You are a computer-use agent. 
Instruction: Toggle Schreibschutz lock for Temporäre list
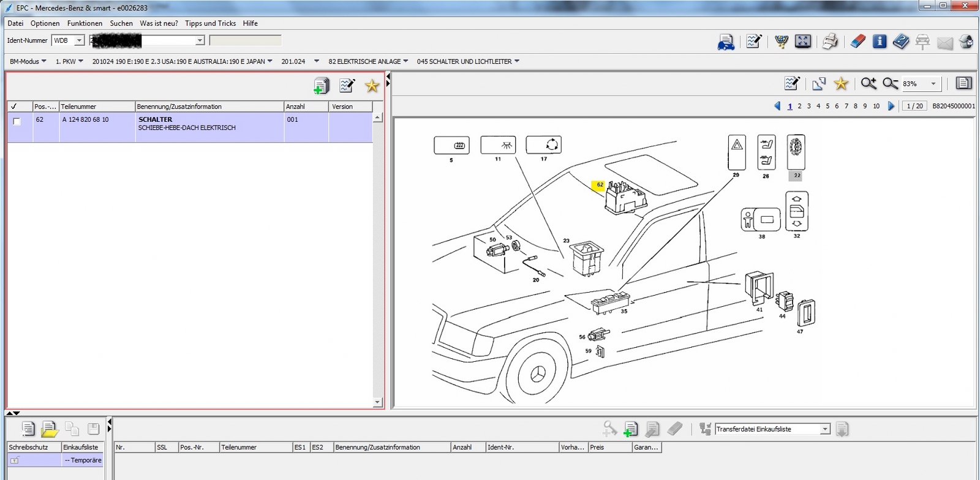point(15,460)
